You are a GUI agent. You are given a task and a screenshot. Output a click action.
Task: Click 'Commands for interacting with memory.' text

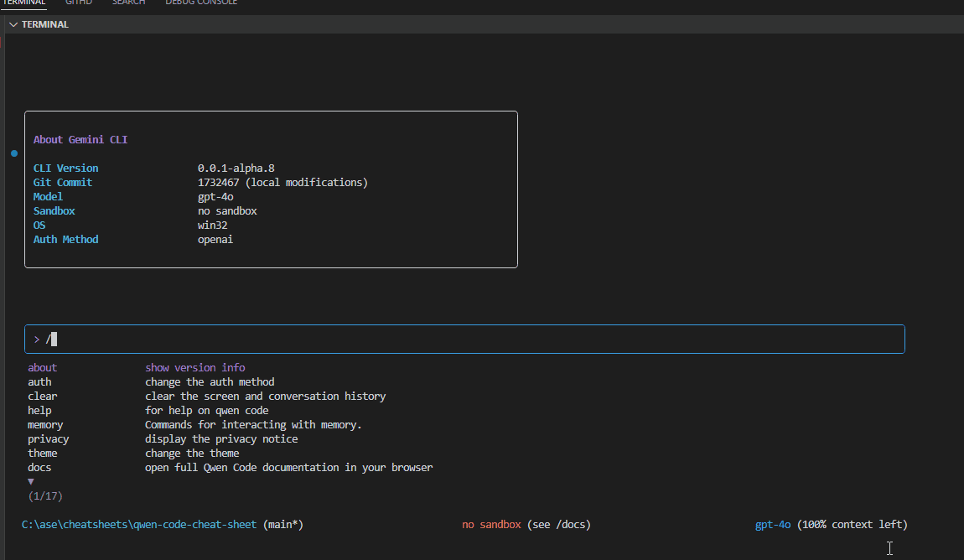click(x=253, y=425)
